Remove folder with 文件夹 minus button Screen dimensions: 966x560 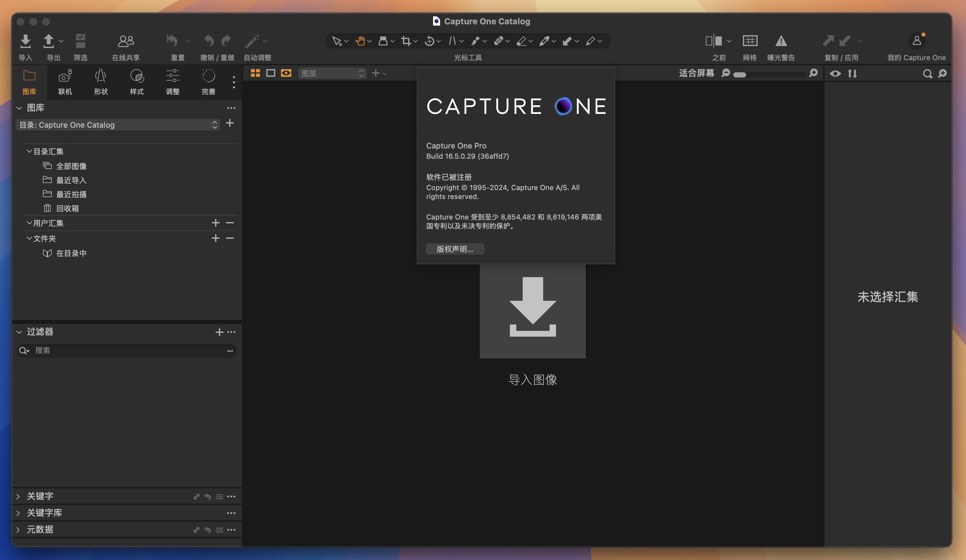(x=230, y=238)
